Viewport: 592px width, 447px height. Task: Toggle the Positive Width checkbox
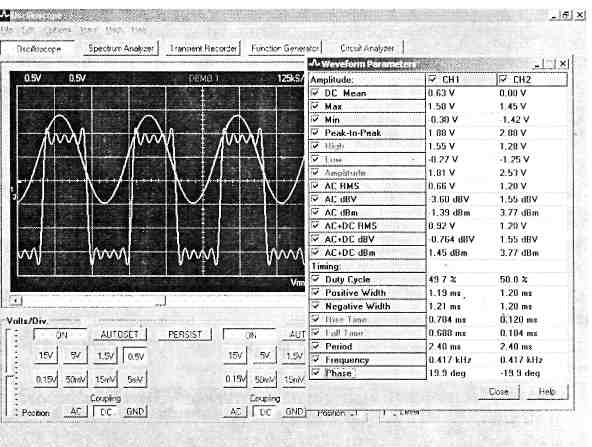point(316,293)
